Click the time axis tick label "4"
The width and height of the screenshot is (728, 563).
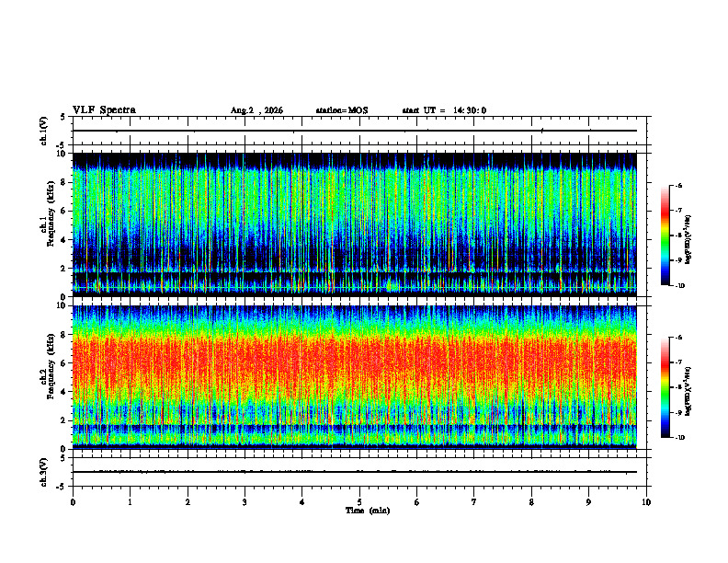(302, 502)
